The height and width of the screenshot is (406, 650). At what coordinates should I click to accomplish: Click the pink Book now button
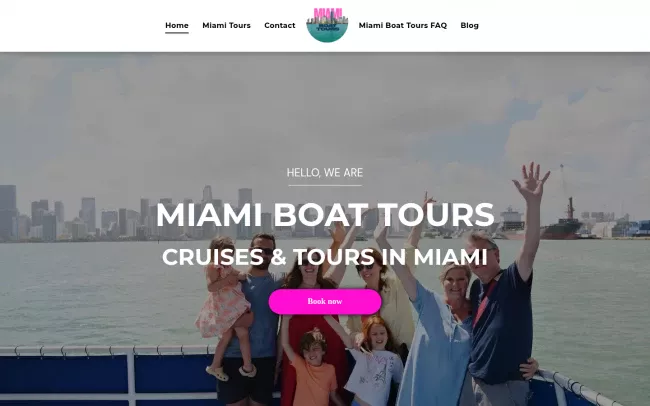(325, 301)
